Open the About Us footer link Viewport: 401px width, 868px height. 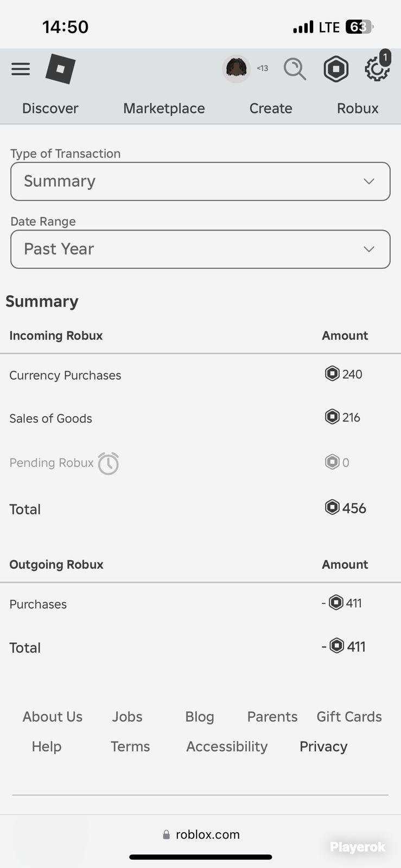(53, 717)
